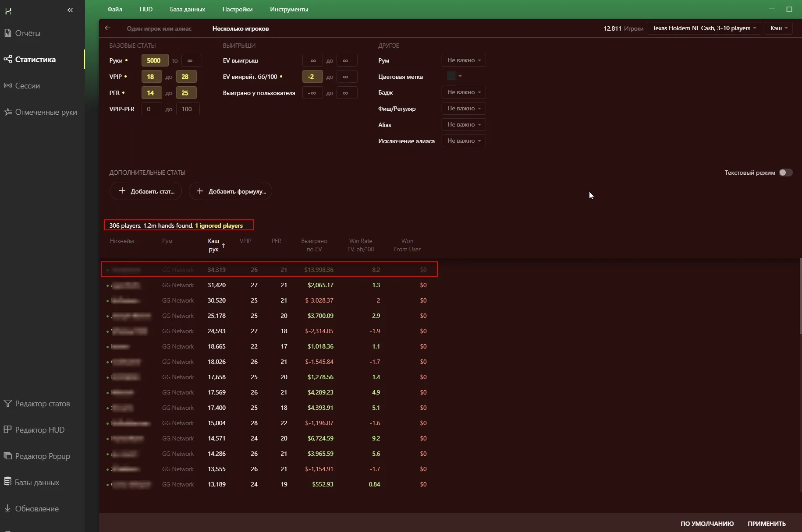Open the Файл menu

coord(115,9)
